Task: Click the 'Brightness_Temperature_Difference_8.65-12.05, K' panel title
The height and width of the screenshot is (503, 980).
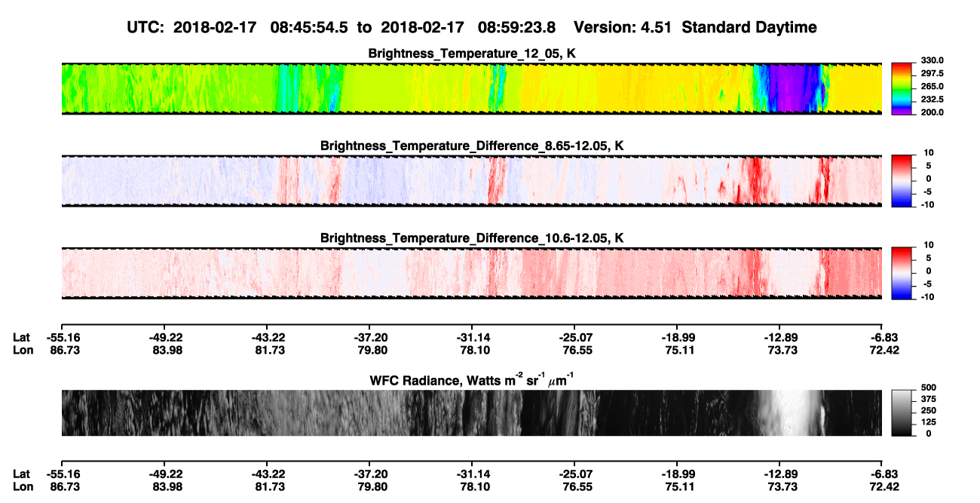Action: pos(472,146)
